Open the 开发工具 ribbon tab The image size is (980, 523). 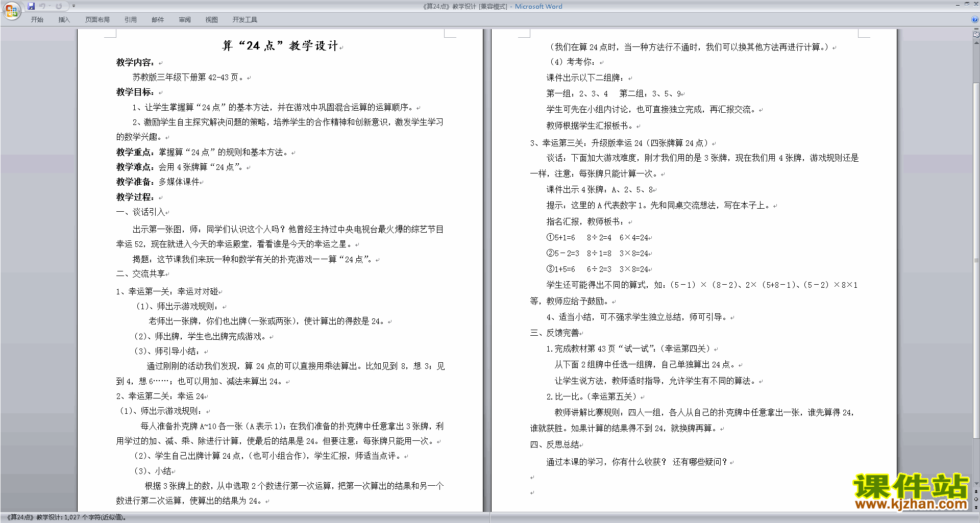click(245, 20)
